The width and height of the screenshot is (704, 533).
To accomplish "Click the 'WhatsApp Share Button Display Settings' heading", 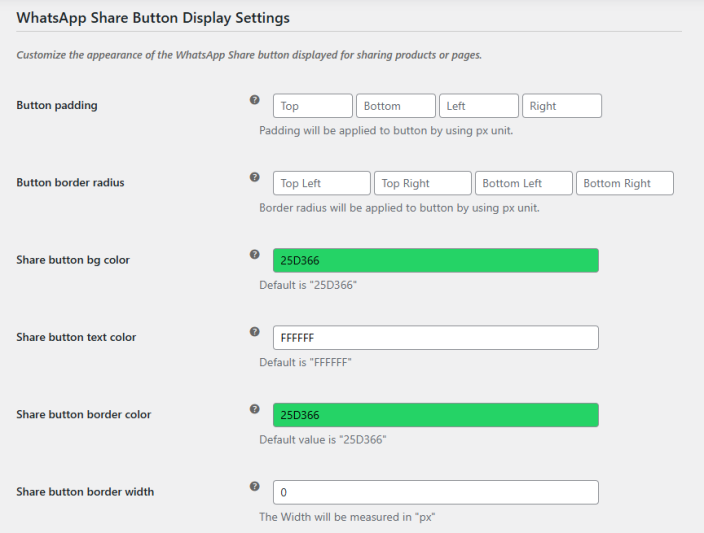I will click(153, 18).
